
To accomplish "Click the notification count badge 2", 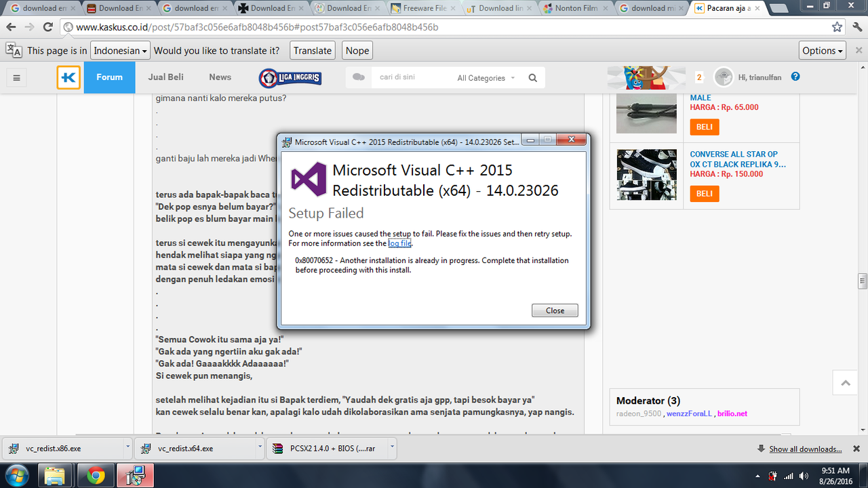I will (699, 77).
